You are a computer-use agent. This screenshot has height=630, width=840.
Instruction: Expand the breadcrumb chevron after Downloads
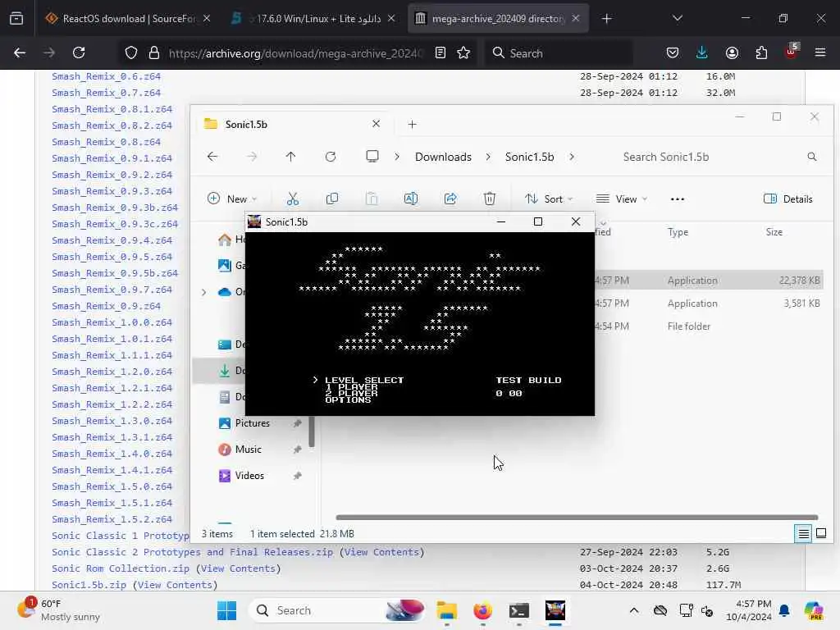pos(488,157)
